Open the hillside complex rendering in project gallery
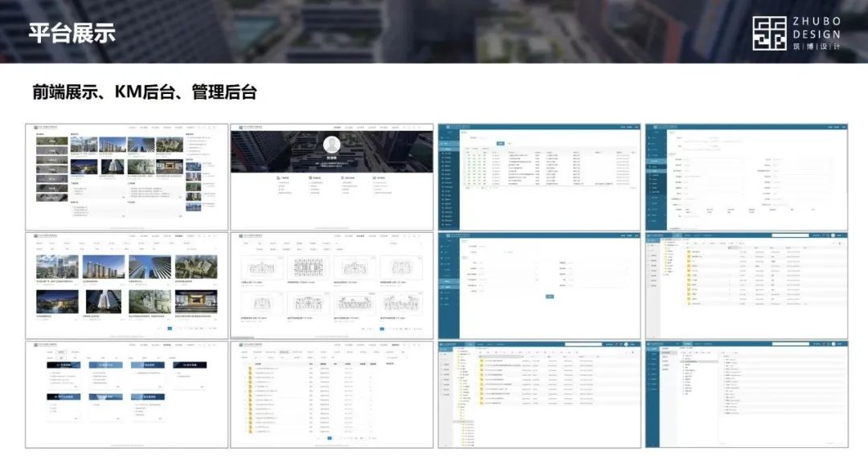Viewport: 868px width, 461px height. (150, 302)
